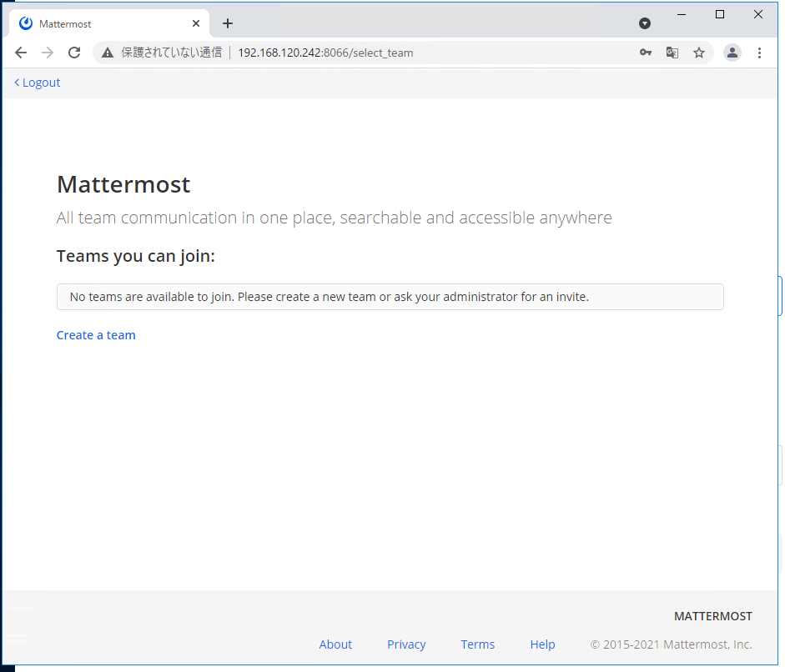
Task: Open the Chrome profile avatar
Action: pyautogui.click(x=732, y=53)
